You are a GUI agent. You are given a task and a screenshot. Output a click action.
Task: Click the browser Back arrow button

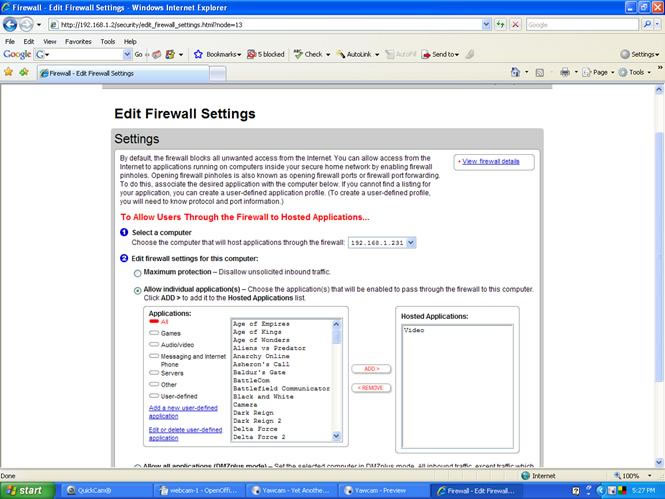pos(10,25)
